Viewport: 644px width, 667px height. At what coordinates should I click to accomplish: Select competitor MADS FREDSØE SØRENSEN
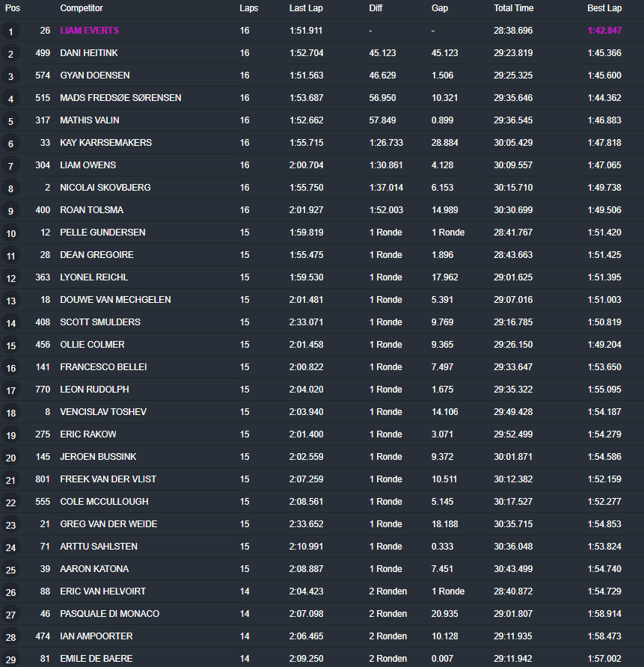point(120,98)
